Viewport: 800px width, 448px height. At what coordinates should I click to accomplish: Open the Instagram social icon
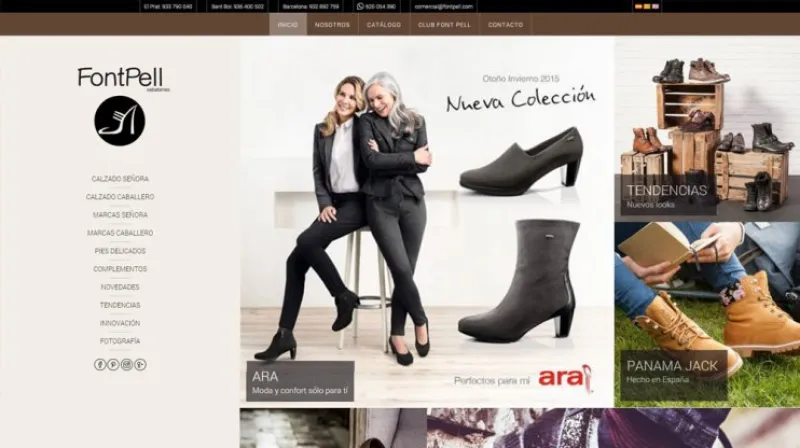(127, 364)
